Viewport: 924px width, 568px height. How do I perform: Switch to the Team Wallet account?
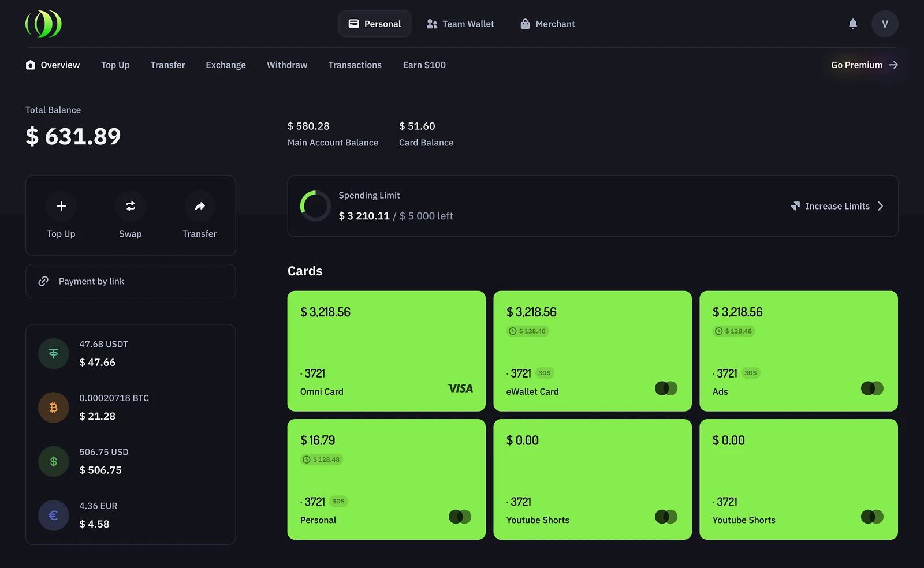click(460, 24)
